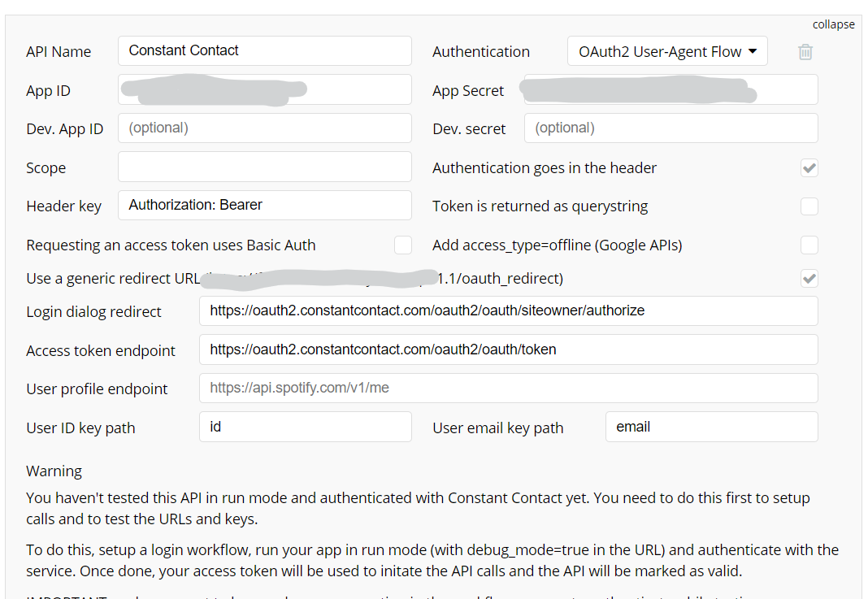Click the empty Scope field
The height and width of the screenshot is (599, 868).
tap(264, 167)
